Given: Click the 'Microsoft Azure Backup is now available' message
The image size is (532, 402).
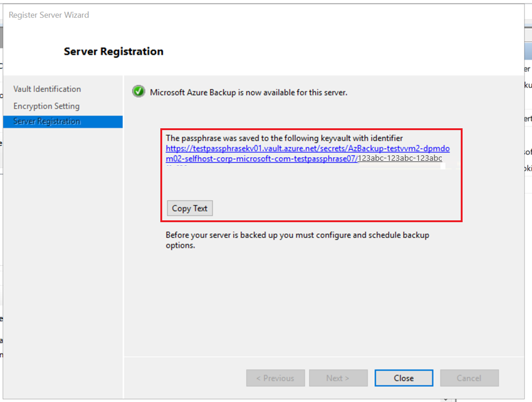Looking at the screenshot, I should coord(249,93).
